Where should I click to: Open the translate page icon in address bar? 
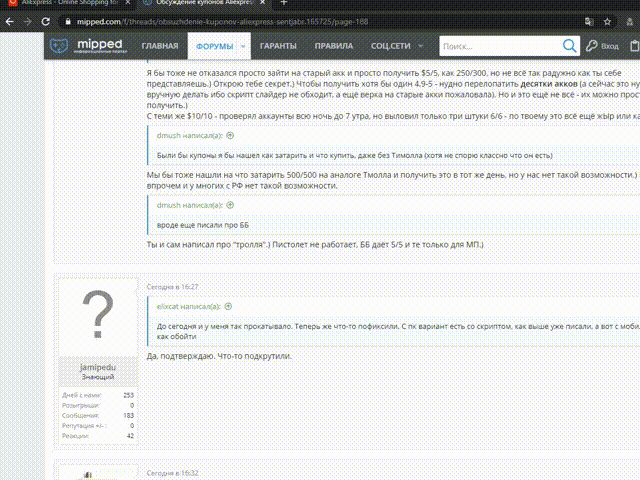[x=589, y=22]
